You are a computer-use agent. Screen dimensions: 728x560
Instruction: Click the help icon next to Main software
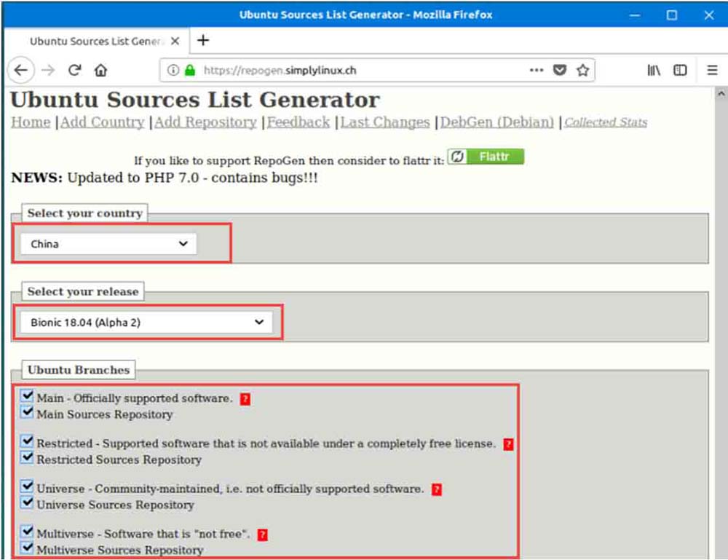point(245,399)
